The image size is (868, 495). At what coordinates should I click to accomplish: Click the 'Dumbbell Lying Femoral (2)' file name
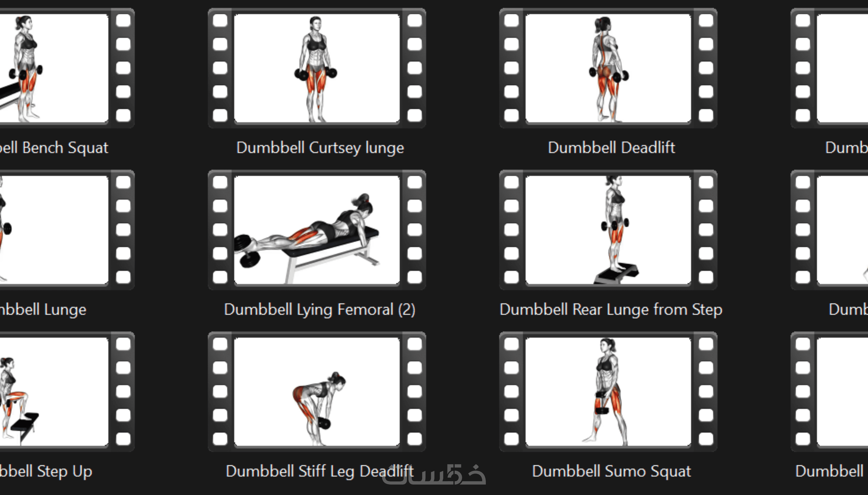(x=320, y=310)
